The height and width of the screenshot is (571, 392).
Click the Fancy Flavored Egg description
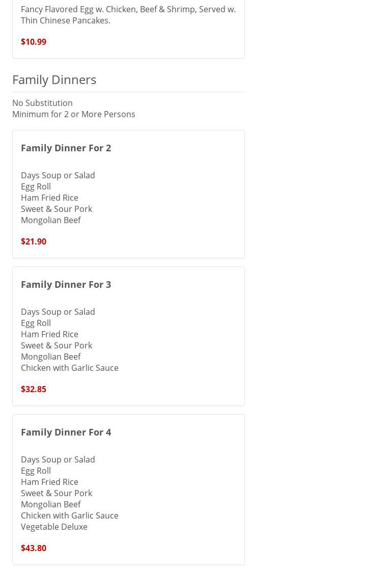(x=128, y=15)
